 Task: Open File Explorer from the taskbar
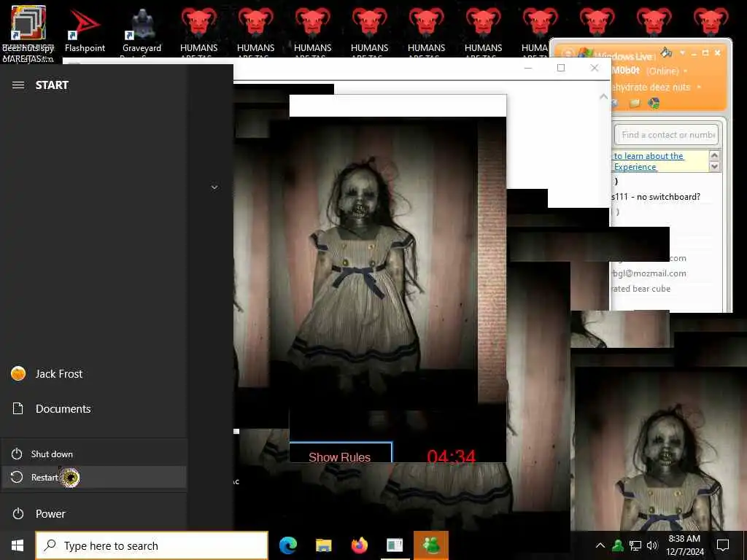(x=323, y=545)
